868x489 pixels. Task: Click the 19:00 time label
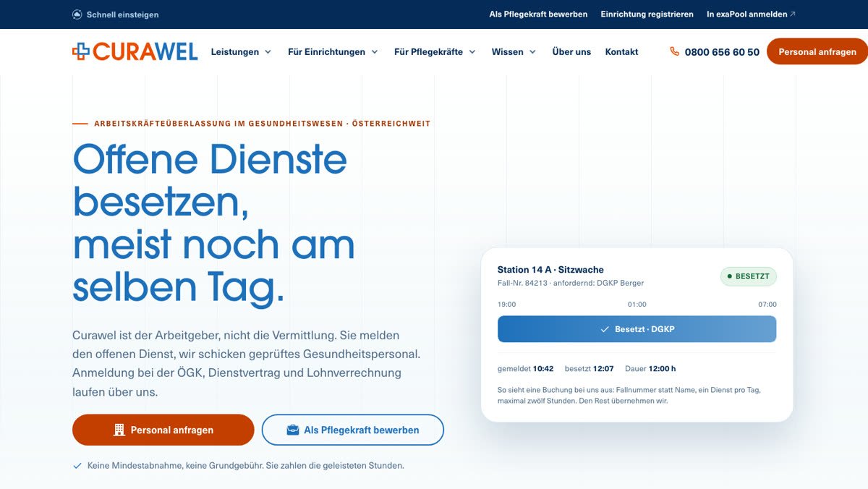(507, 305)
